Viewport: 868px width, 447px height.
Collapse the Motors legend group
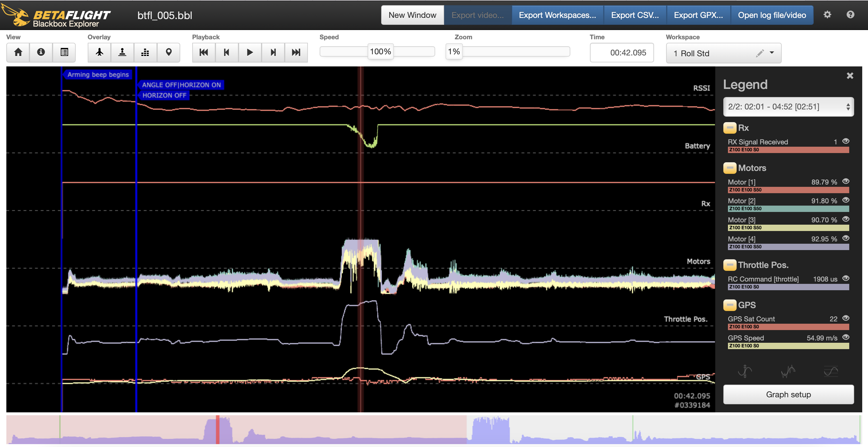point(729,168)
